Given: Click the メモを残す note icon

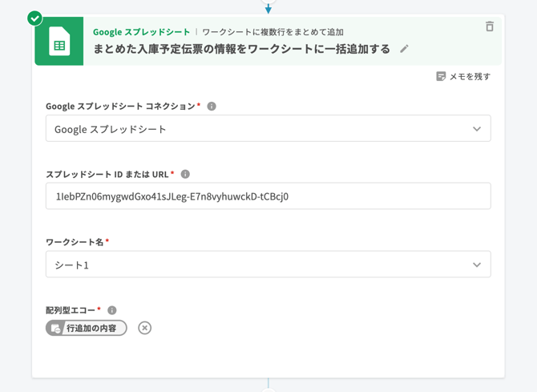Looking at the screenshot, I should click(441, 76).
